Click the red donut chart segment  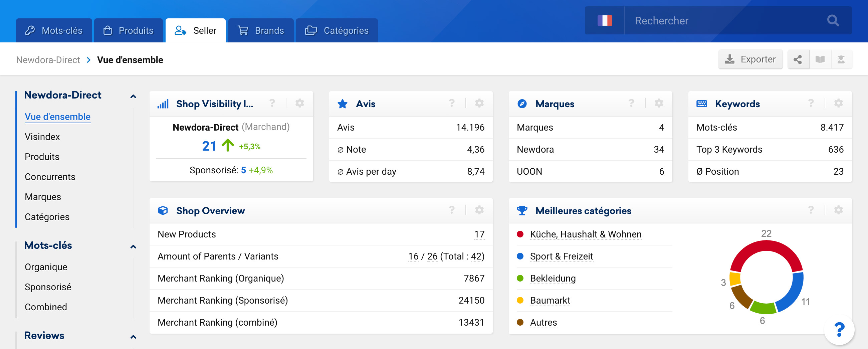[x=766, y=245]
